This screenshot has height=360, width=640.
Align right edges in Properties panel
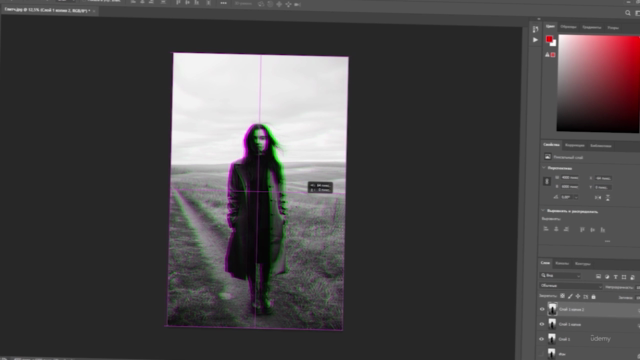point(566,229)
